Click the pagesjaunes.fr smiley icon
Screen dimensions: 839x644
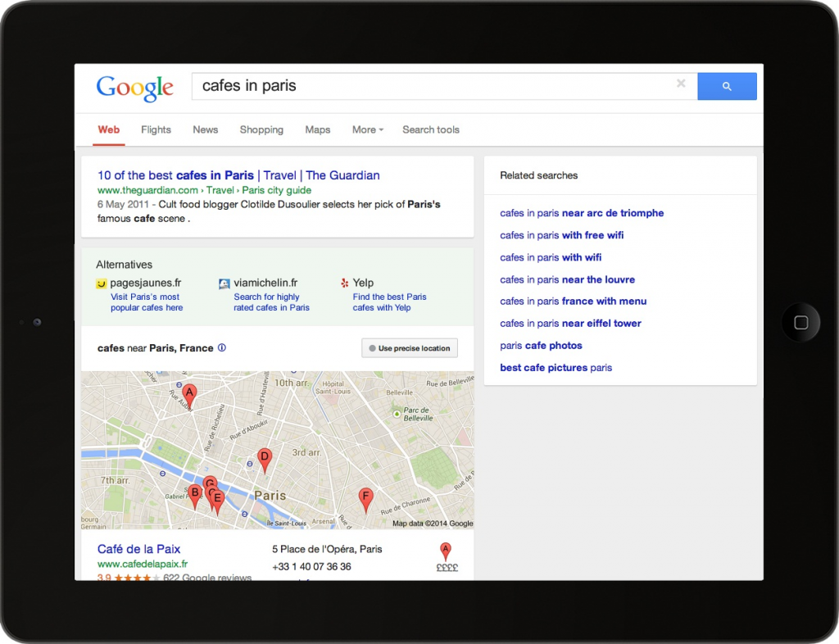[102, 282]
